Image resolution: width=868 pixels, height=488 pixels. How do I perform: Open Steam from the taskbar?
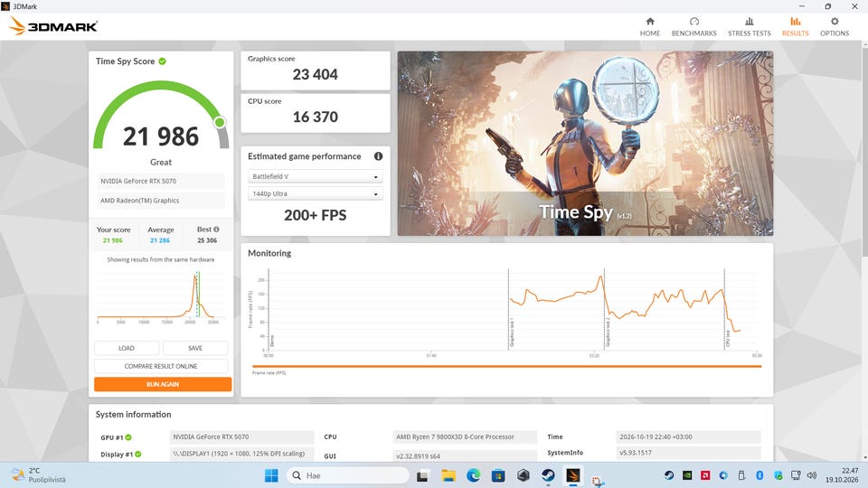coord(548,475)
